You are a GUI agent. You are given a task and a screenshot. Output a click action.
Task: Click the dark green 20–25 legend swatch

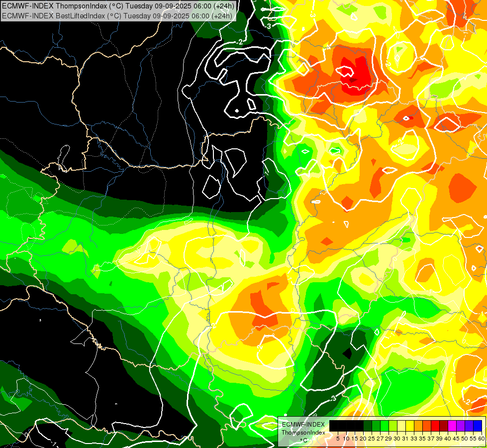(x=368, y=426)
